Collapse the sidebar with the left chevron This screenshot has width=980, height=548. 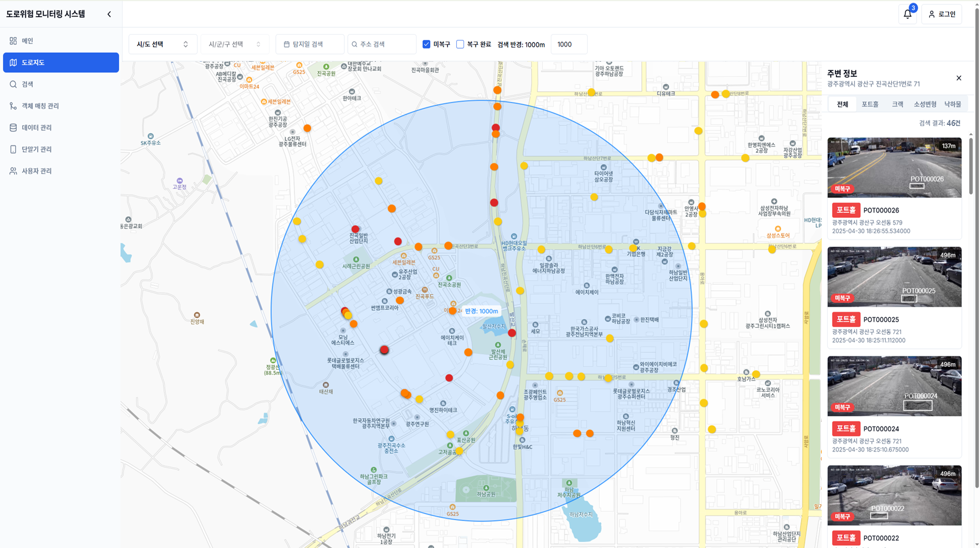[109, 14]
